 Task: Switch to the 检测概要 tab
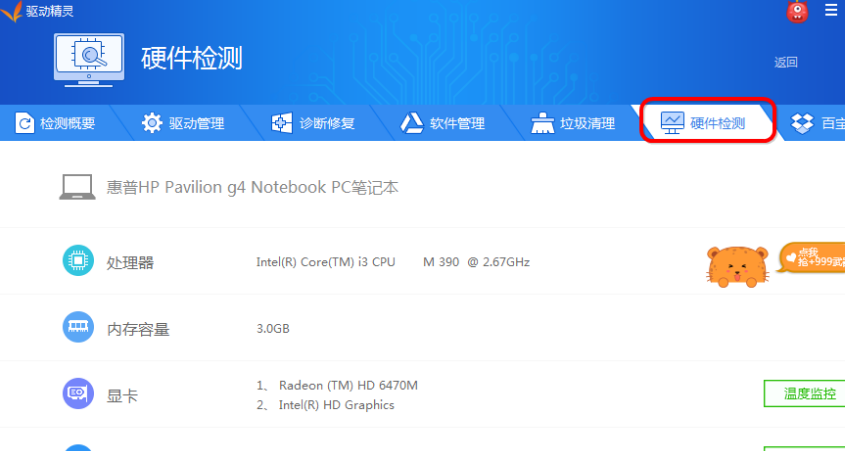pos(56,124)
